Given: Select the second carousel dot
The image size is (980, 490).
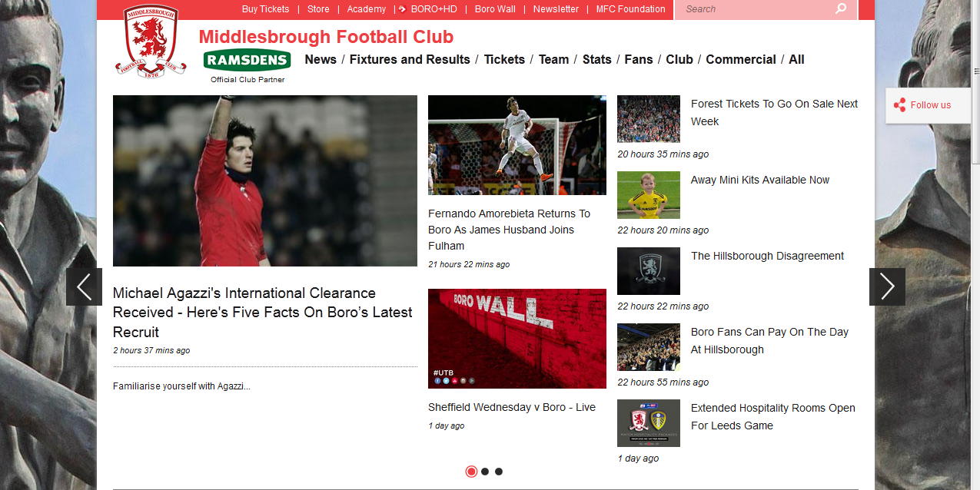Looking at the screenshot, I should 485,472.
